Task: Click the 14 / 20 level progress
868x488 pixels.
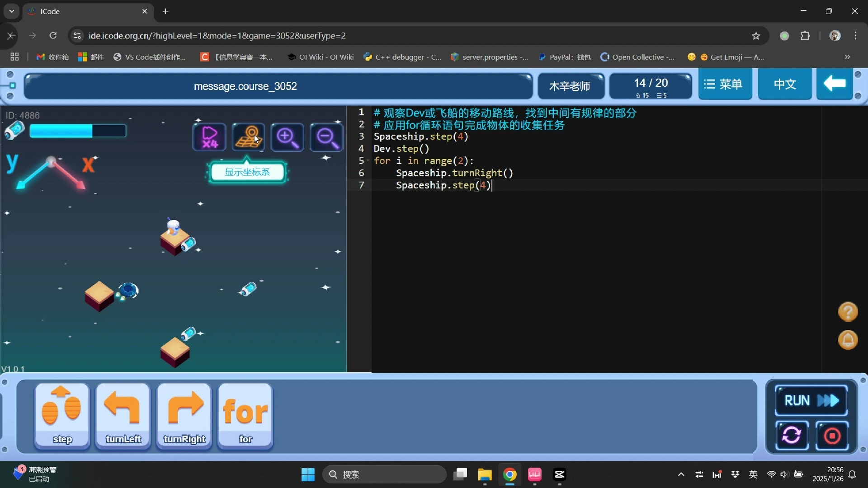Action: coord(651,86)
